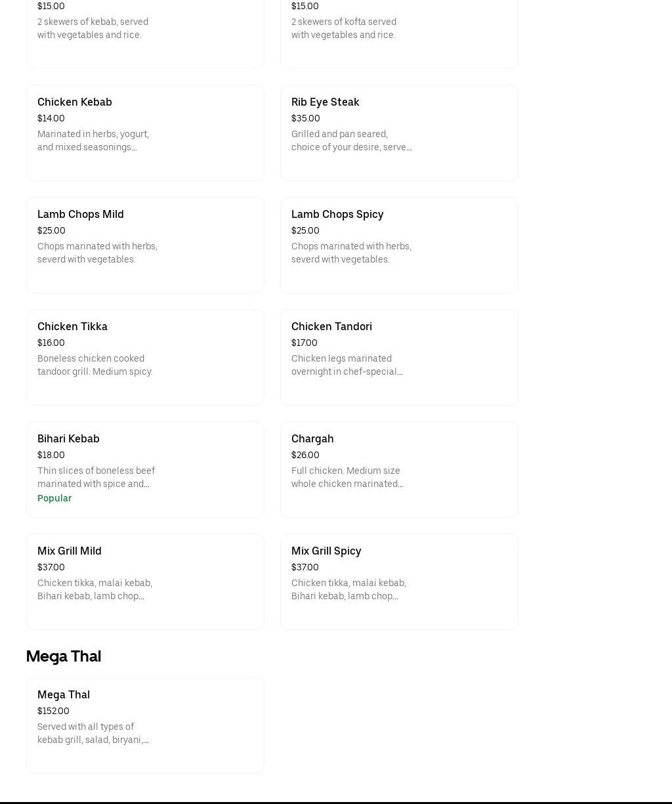Image resolution: width=672 pixels, height=804 pixels.
Task: Click the Popular tag on Bihari Kebab
Action: 54,498
